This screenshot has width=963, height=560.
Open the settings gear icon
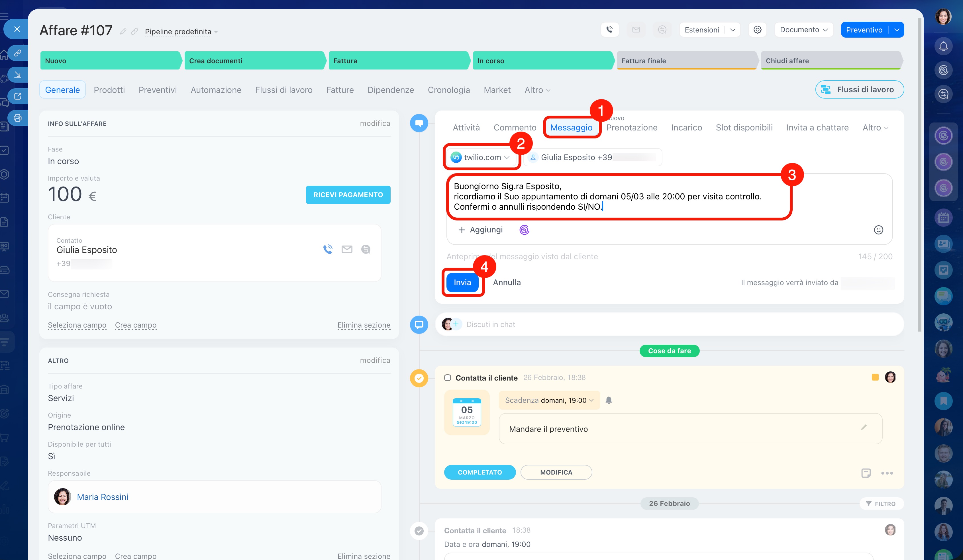tap(757, 30)
